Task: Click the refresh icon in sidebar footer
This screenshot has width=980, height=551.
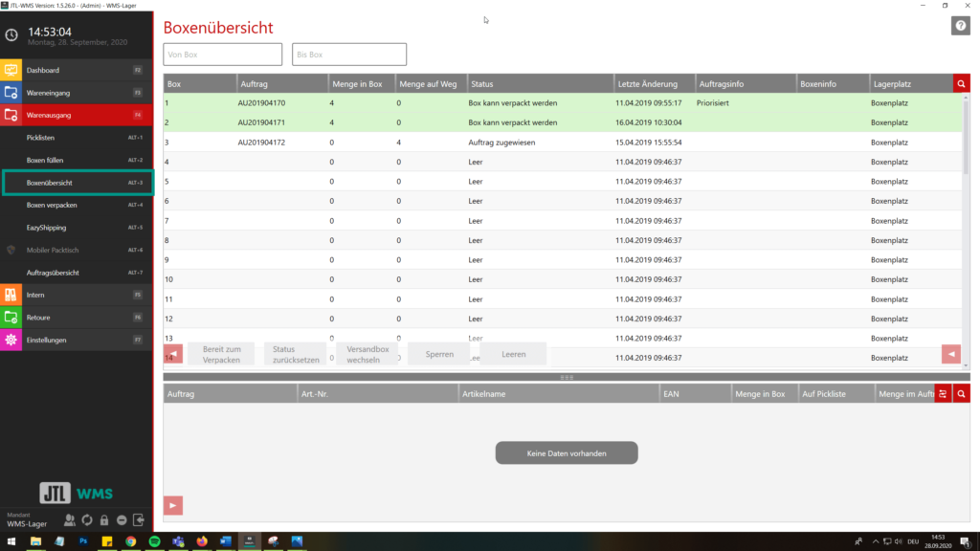Action: tap(87, 520)
